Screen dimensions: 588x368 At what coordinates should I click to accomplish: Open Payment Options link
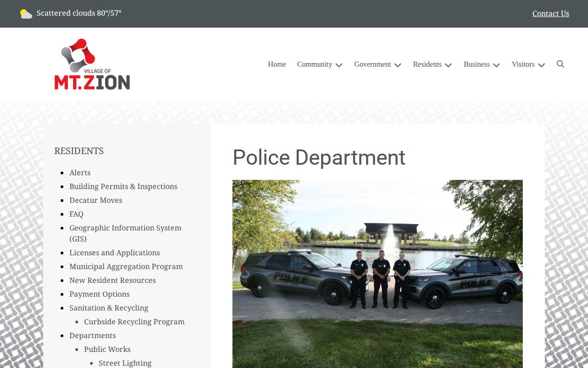[99, 294]
